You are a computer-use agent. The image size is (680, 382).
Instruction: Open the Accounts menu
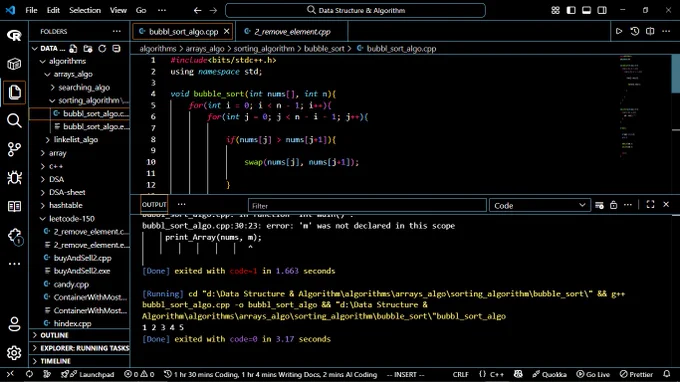(x=14, y=324)
